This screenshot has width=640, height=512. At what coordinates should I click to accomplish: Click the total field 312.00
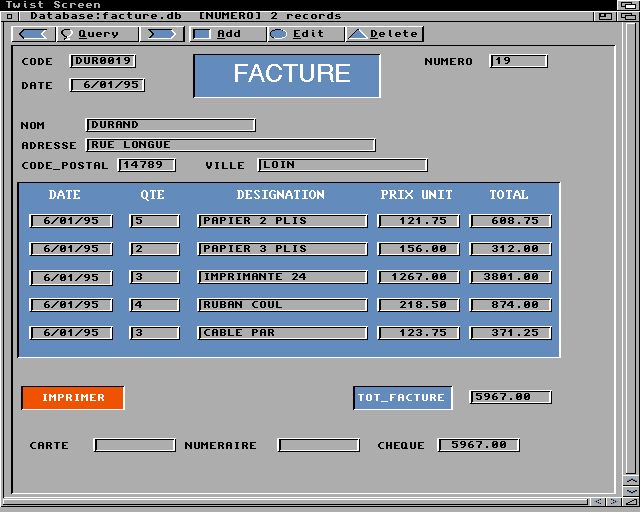click(511, 249)
